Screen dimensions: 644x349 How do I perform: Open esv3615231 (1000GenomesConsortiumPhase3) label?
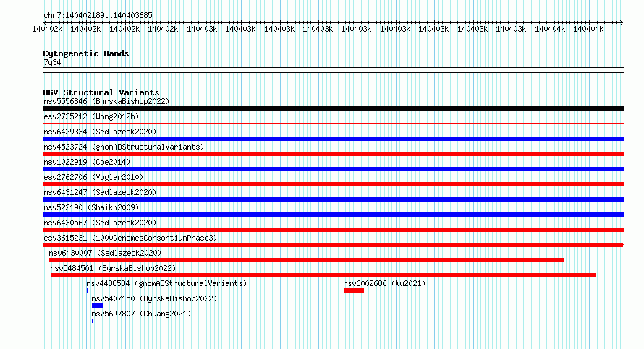(130, 238)
